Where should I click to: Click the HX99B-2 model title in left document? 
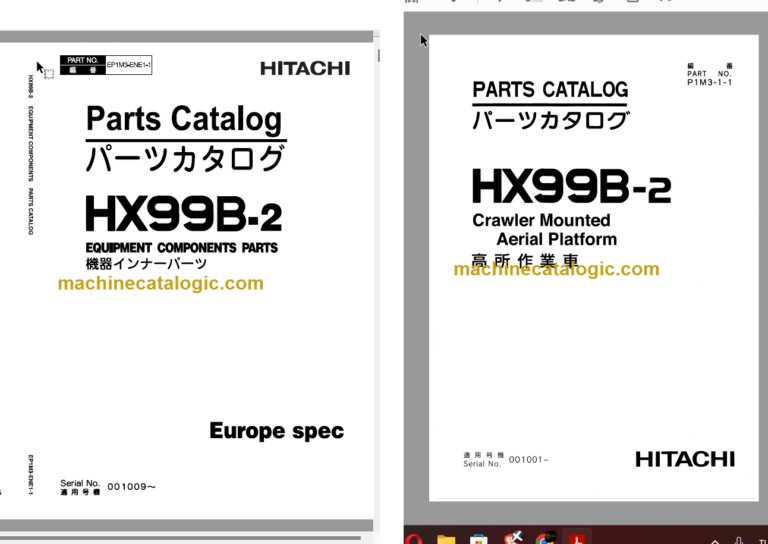pos(184,214)
